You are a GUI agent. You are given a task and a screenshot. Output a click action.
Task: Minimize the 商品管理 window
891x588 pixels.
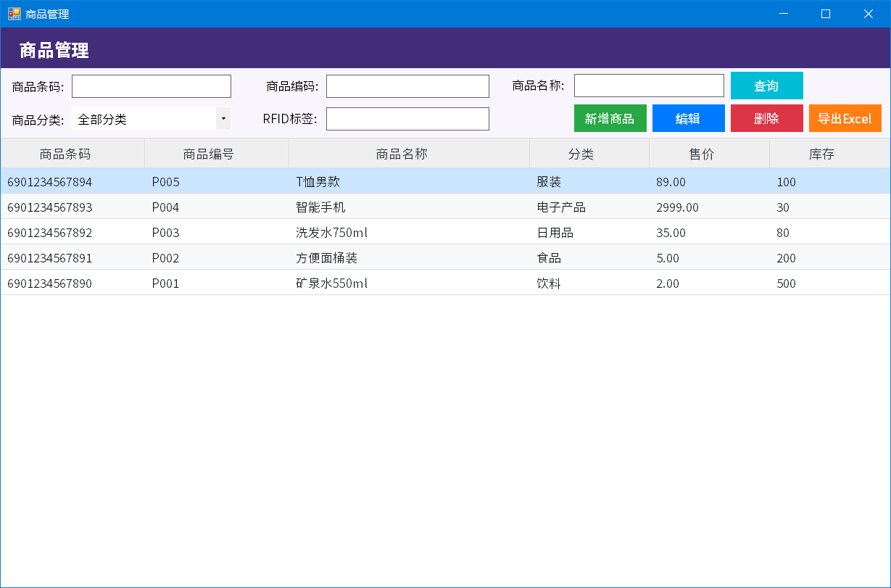click(x=783, y=14)
